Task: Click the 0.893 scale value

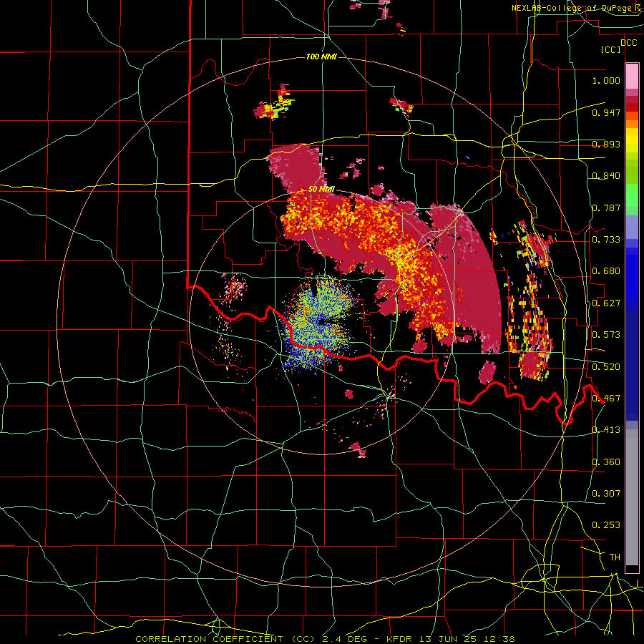Action: point(606,144)
